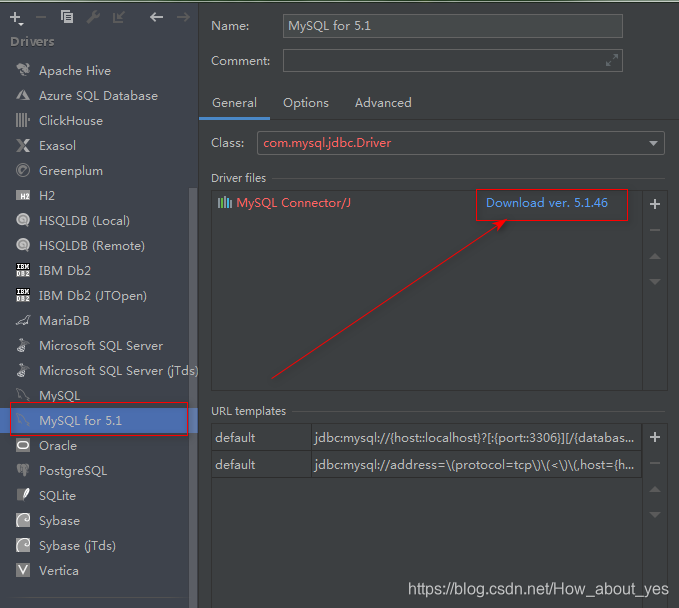Choose the Vertica driver
The width and height of the screenshot is (679, 608).
click(x=99, y=571)
